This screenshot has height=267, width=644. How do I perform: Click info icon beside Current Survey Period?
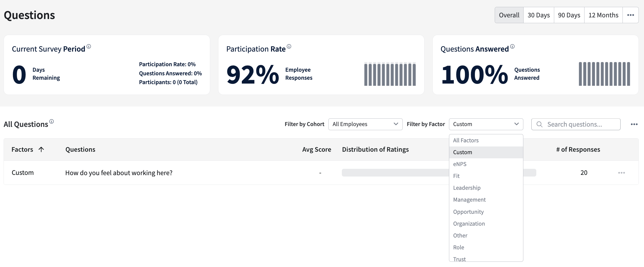click(x=89, y=46)
